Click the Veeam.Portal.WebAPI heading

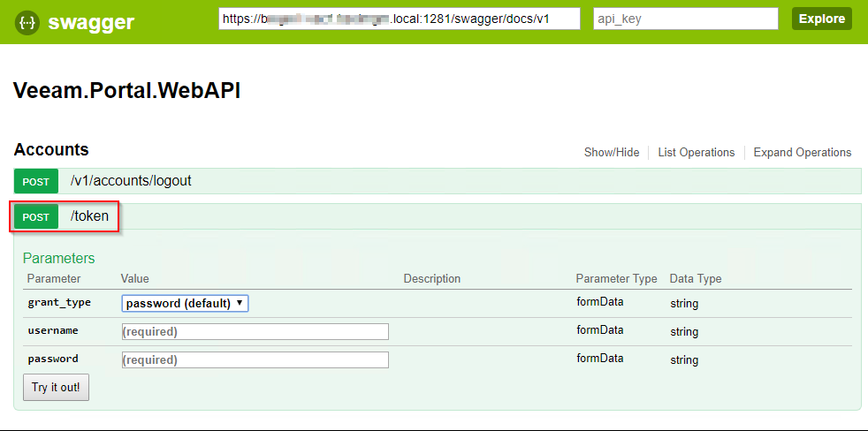pos(126,91)
